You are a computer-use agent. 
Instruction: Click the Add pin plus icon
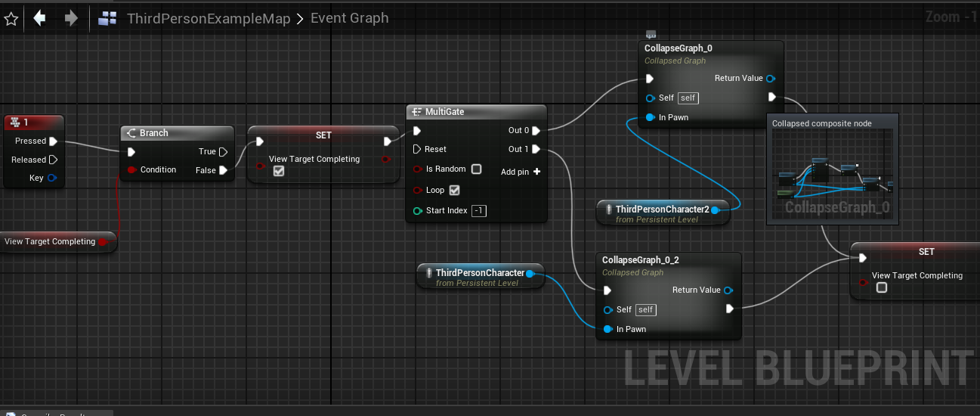[x=536, y=172]
